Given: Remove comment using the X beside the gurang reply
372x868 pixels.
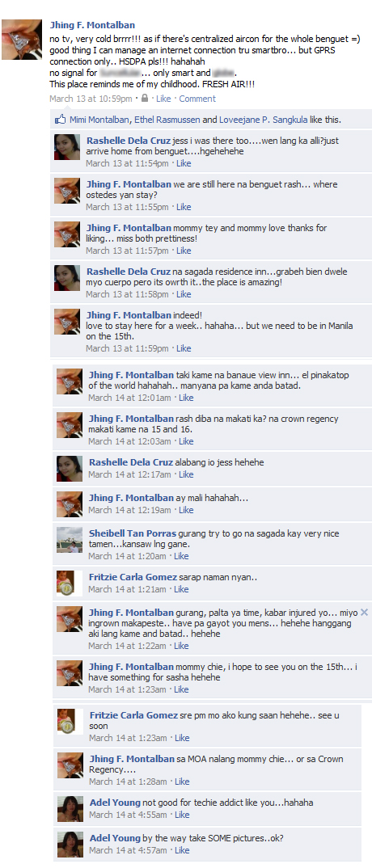Looking at the screenshot, I should tap(364, 613).
